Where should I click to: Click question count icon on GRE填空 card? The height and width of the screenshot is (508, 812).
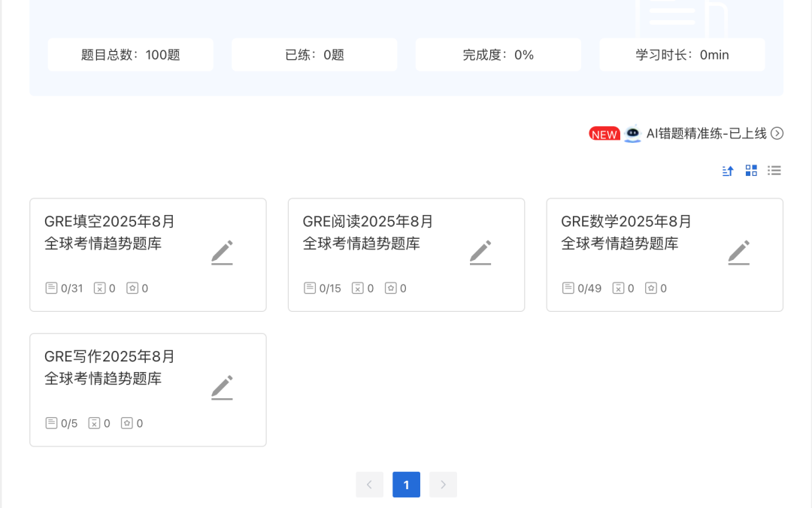[x=51, y=288]
